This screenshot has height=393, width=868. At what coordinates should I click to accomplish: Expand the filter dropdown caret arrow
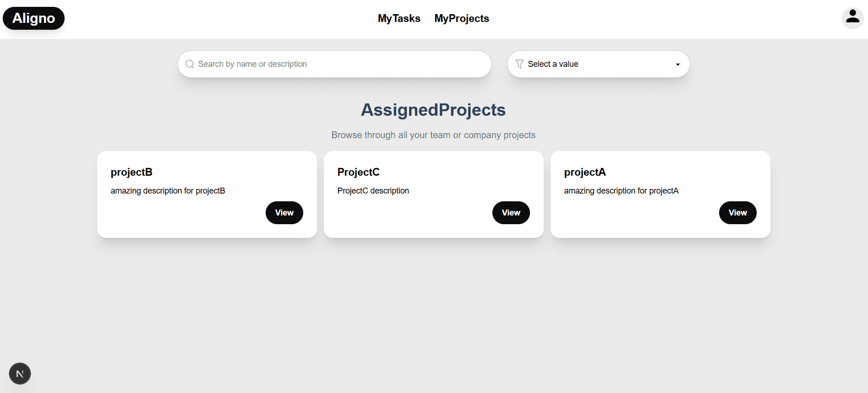(x=678, y=65)
